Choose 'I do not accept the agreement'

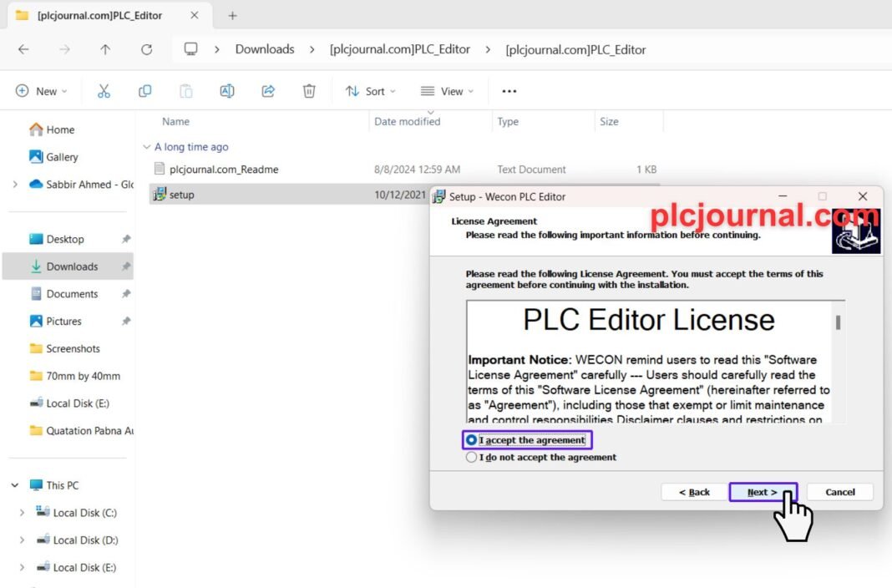tap(472, 457)
